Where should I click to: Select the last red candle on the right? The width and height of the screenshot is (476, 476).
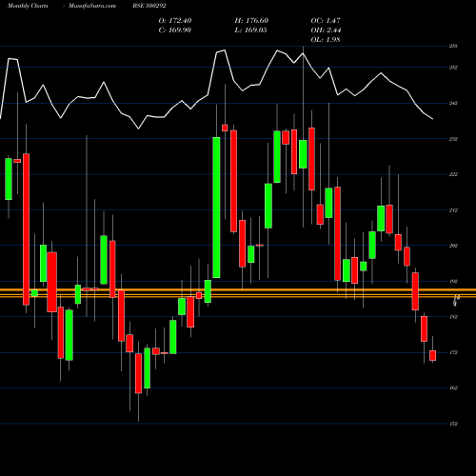(432, 355)
